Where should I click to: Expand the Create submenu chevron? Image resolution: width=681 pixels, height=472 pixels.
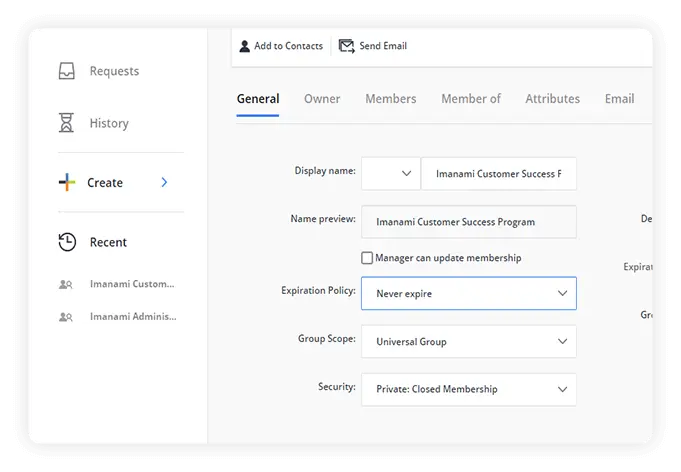pyautogui.click(x=164, y=182)
